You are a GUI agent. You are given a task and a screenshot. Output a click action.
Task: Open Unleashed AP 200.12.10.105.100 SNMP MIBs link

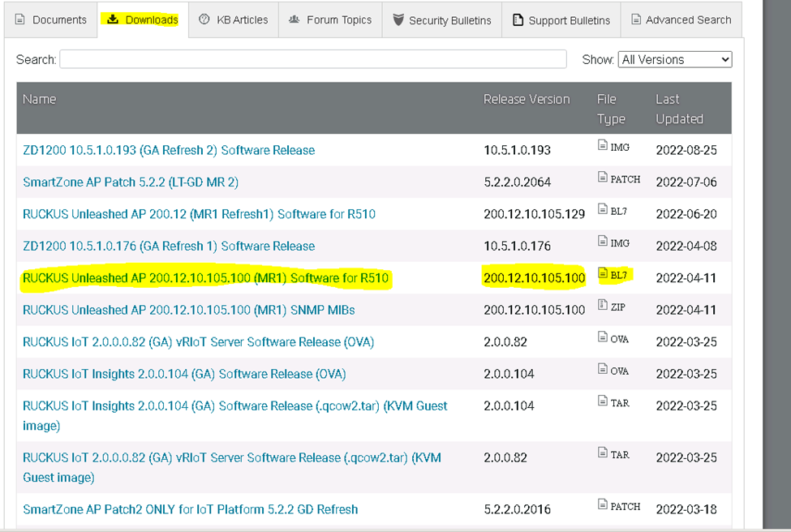189,310
